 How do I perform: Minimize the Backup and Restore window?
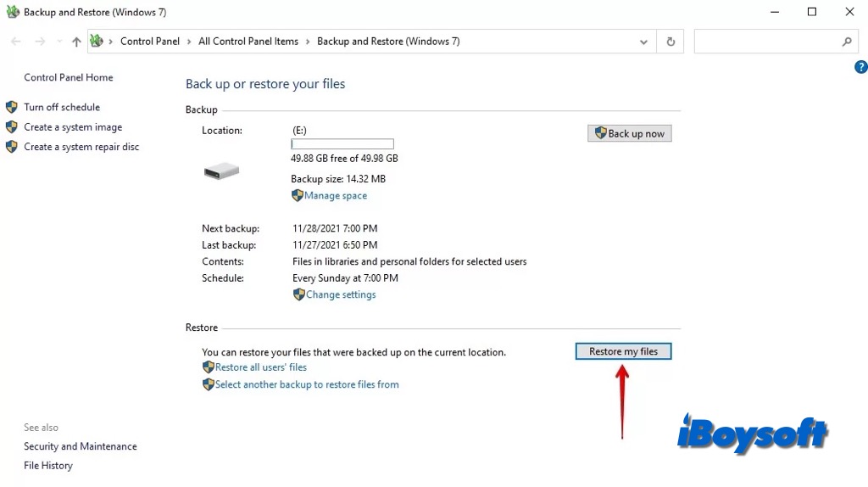click(775, 12)
